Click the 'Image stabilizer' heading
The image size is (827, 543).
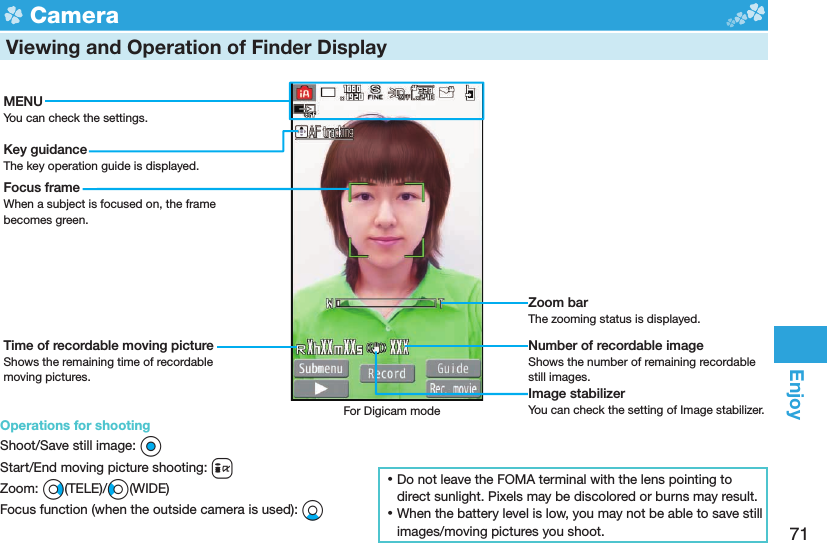[576, 394]
